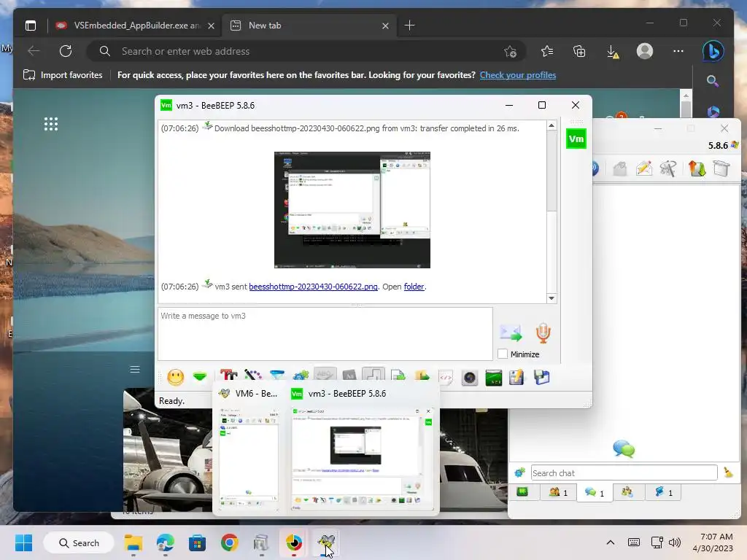This screenshot has width=747, height=560.
Task: Open the Bing chat sidebar button
Action: (713, 51)
